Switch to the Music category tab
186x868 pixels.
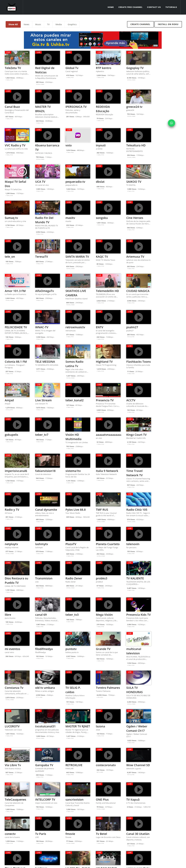[38, 24]
